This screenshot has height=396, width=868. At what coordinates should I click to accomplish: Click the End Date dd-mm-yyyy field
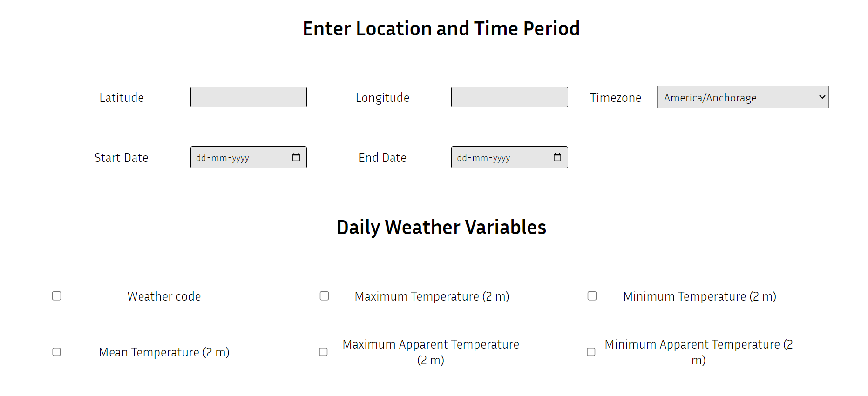pos(509,157)
